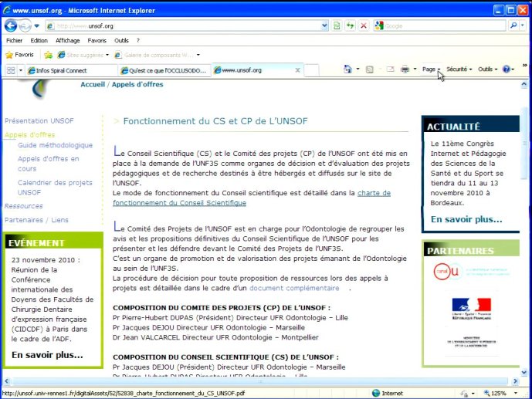Follow the Accueil breadcrumb link

(93, 84)
